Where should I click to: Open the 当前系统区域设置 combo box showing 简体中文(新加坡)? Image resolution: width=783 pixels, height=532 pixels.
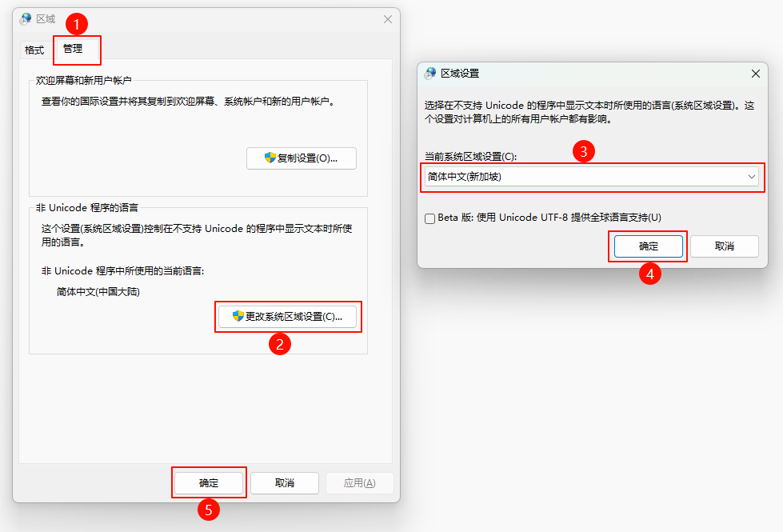point(590,177)
